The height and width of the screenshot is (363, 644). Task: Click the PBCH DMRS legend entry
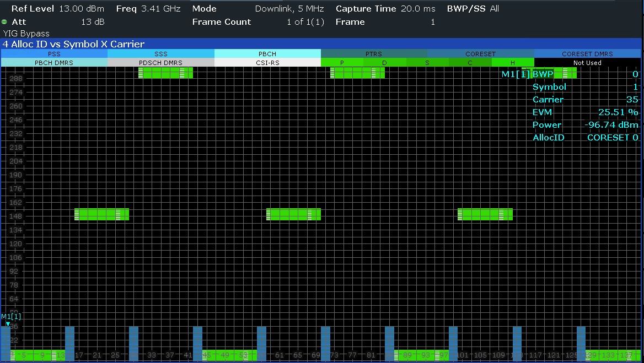click(54, 62)
